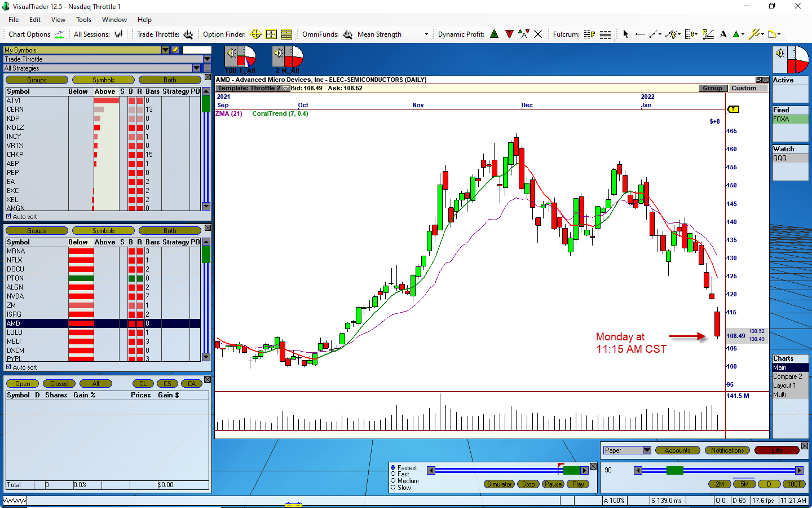812x508 pixels.
Task: Open Trade Throttle hand icon
Action: [x=188, y=34]
